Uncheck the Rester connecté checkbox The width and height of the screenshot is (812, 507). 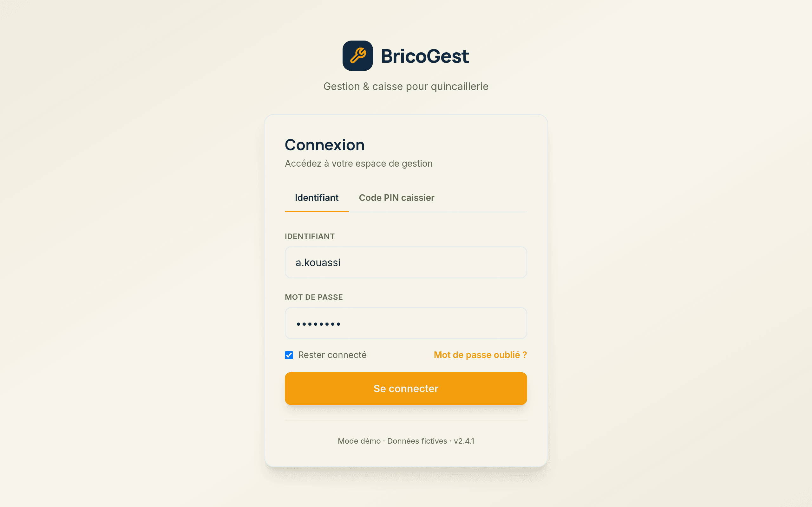tap(289, 355)
